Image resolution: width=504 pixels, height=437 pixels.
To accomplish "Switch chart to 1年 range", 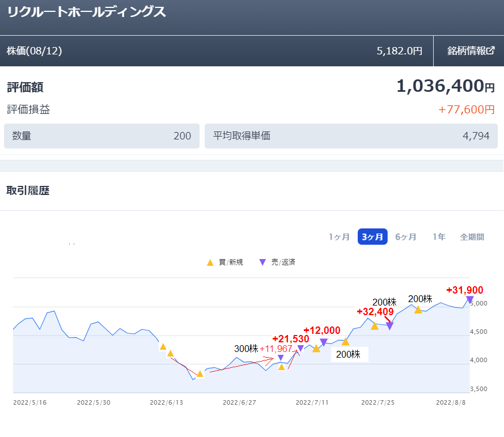I will [x=439, y=237].
